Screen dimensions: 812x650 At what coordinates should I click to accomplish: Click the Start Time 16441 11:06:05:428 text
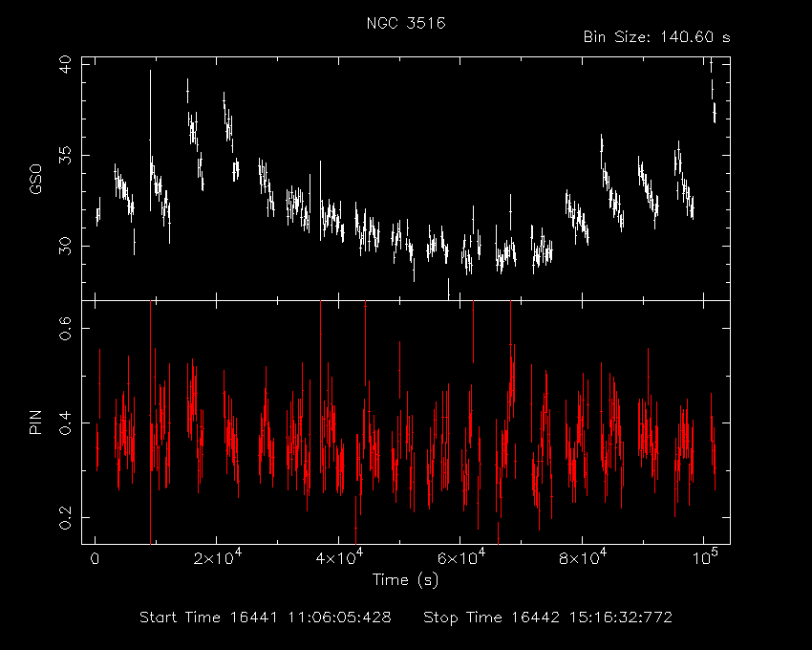pos(266,617)
